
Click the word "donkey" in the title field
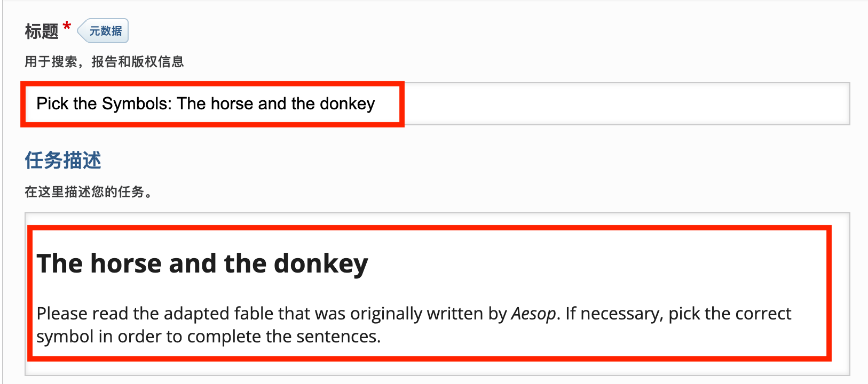click(347, 103)
